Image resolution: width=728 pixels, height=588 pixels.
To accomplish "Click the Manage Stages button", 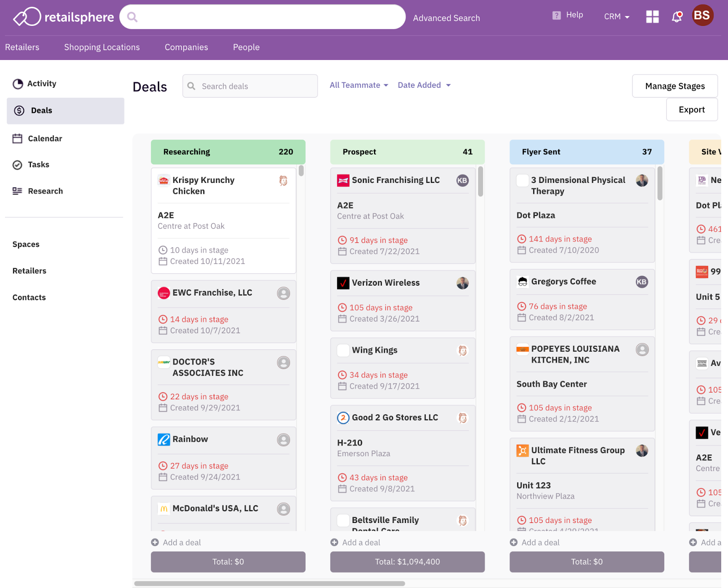I will (675, 86).
